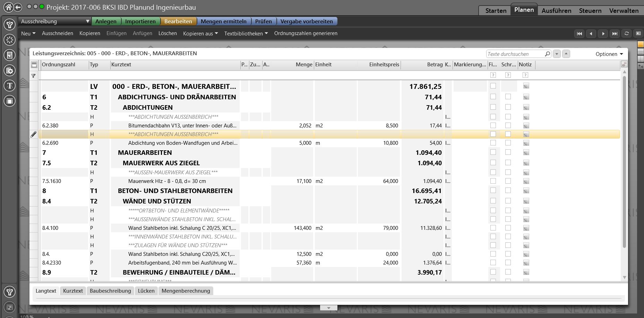
Task: Click the Mengen ermitteln step button
Action: pyautogui.click(x=223, y=22)
